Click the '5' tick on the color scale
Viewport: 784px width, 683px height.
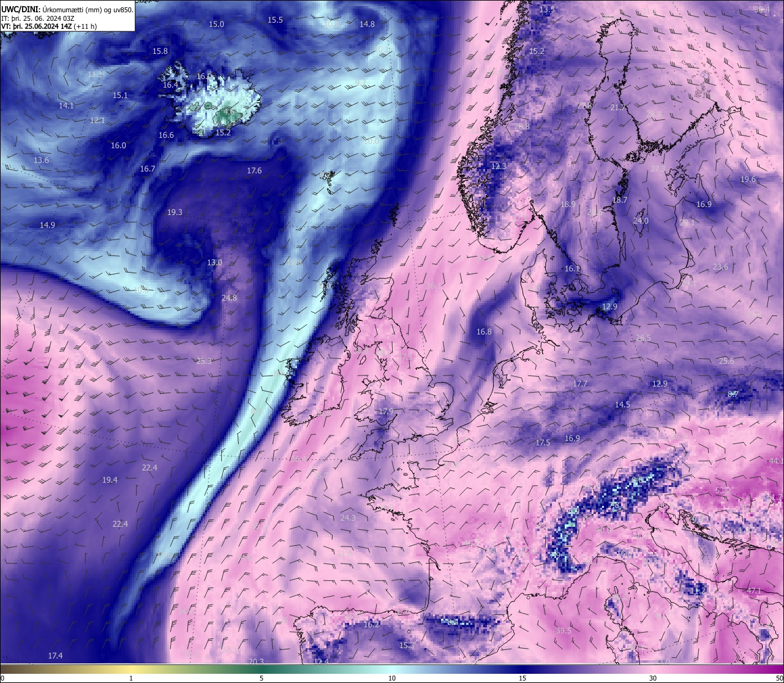[262, 677]
